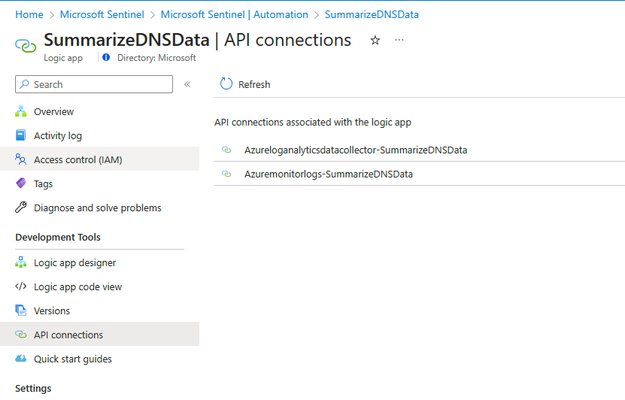Click icon beside Azureloganalyticsdatacollector connection
This screenshot has width=625, height=400.
pos(226,150)
